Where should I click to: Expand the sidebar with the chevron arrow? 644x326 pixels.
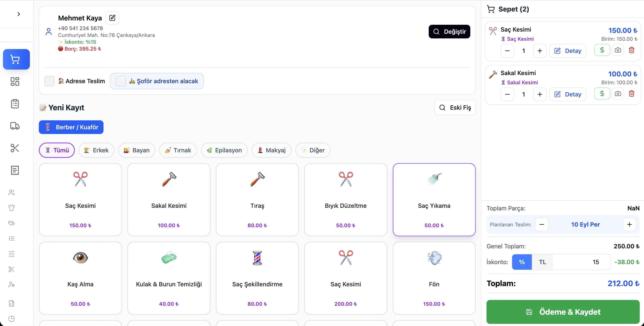click(x=19, y=14)
